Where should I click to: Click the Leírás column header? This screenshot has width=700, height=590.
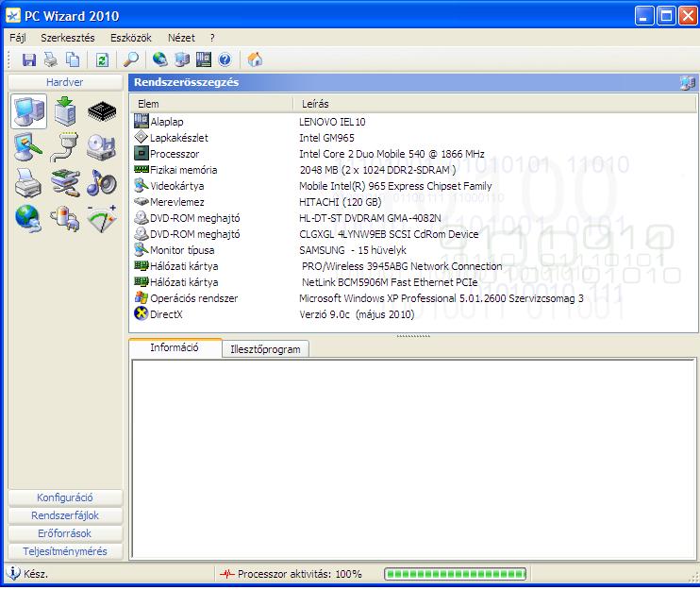[x=494, y=104]
